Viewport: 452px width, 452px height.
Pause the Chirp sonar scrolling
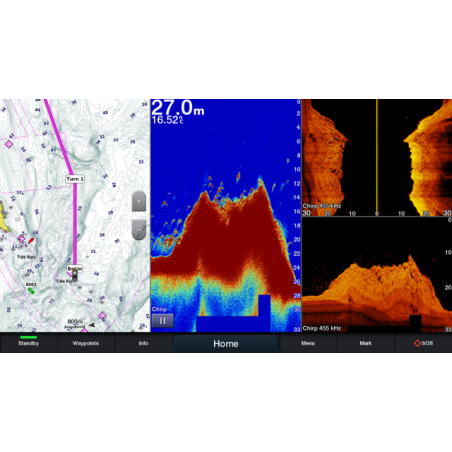(x=163, y=321)
